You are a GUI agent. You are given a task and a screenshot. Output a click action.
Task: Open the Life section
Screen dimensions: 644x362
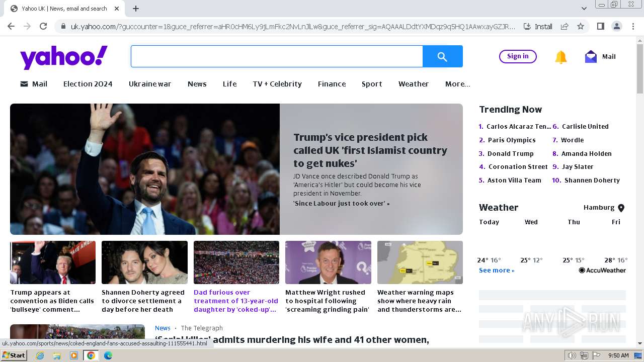click(230, 84)
